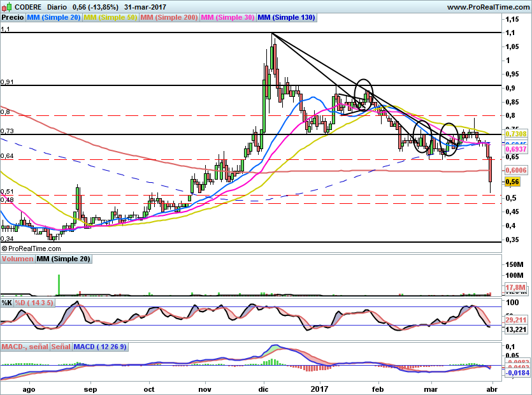Viewport: 532px width, 395px height.
Task: Click the MM (Simple 200) indicator label
Action: coord(169,18)
